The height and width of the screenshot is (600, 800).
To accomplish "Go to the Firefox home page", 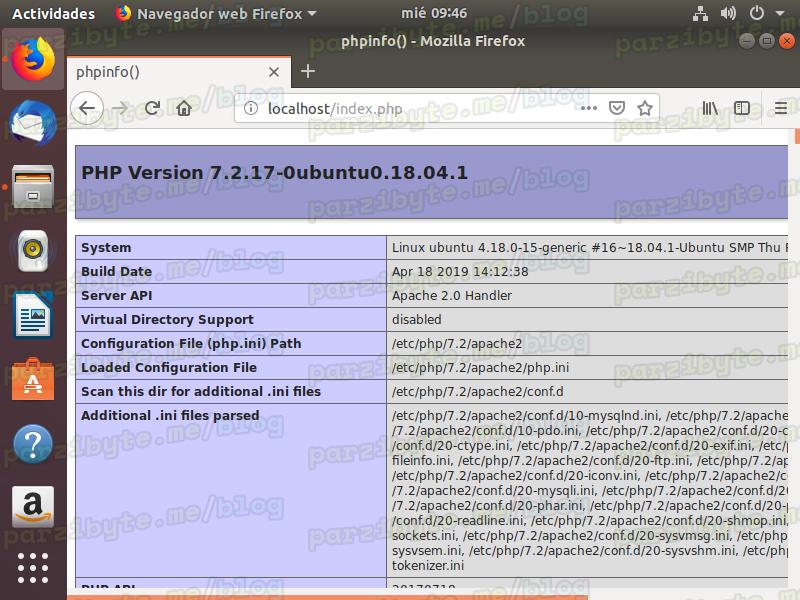I will tap(184, 108).
